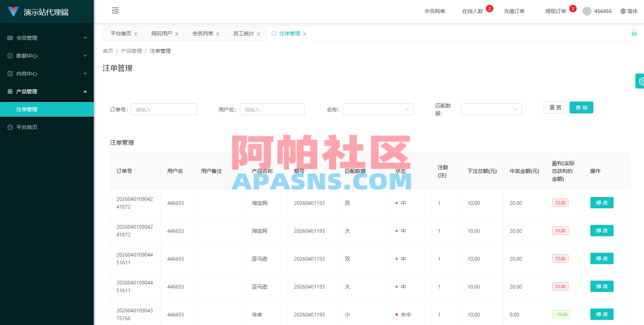Open 提现订单 with badge 1
This screenshot has width=644, height=325.
coord(556,11)
